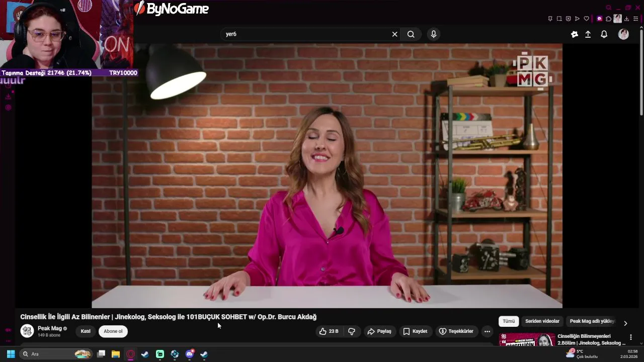
Task: Click the video title text
Action: [169, 317]
